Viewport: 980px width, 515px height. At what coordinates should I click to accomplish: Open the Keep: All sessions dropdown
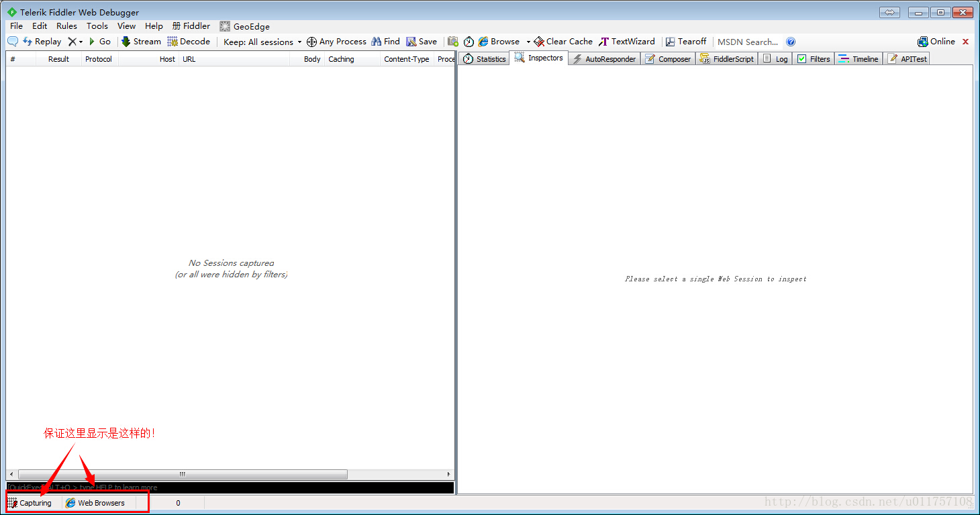262,42
